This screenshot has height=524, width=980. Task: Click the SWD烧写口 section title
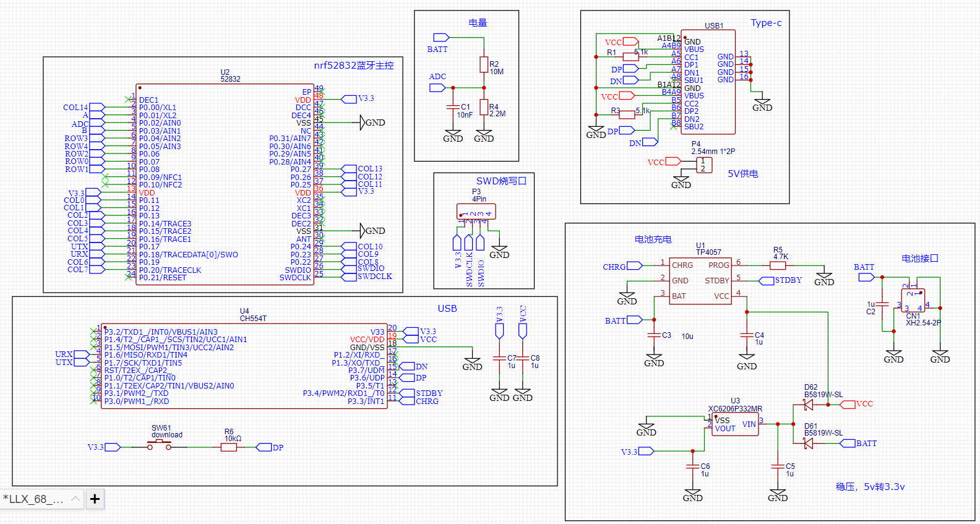(501, 181)
